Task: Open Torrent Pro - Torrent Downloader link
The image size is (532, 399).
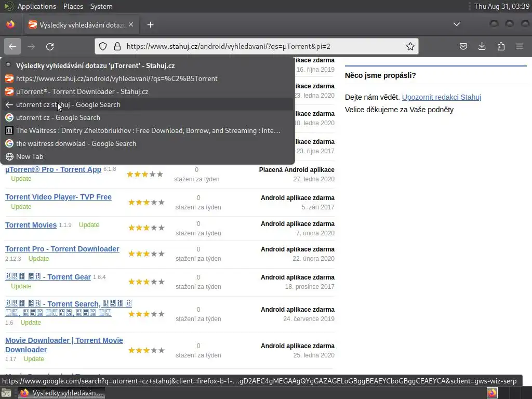Action: tap(62, 249)
